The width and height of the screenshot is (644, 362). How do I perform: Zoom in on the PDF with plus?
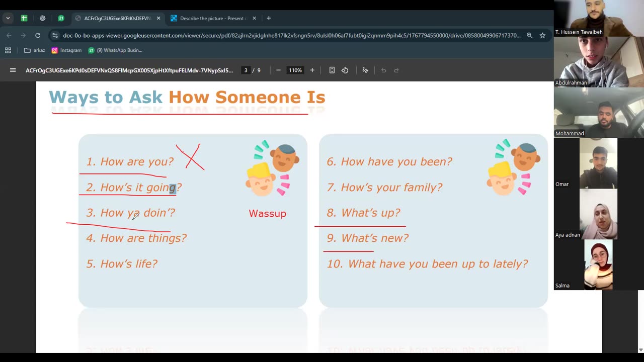(312, 70)
